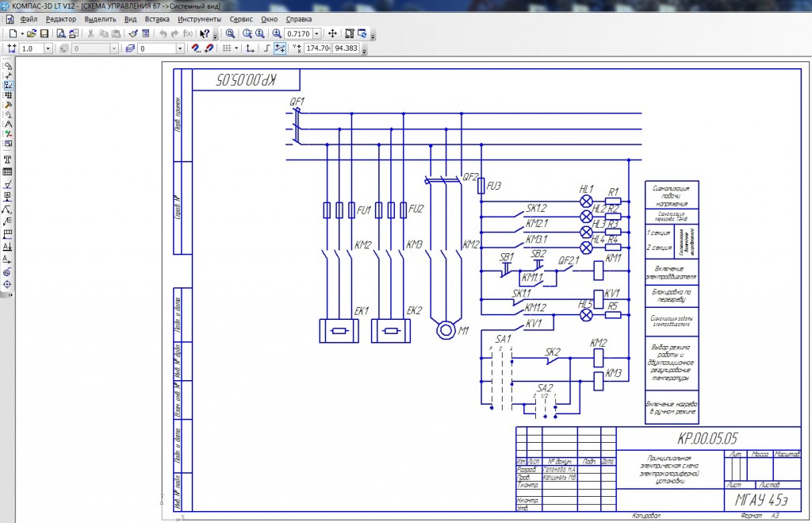Open the properties panel icon
The image size is (812, 523).
pos(146,33)
